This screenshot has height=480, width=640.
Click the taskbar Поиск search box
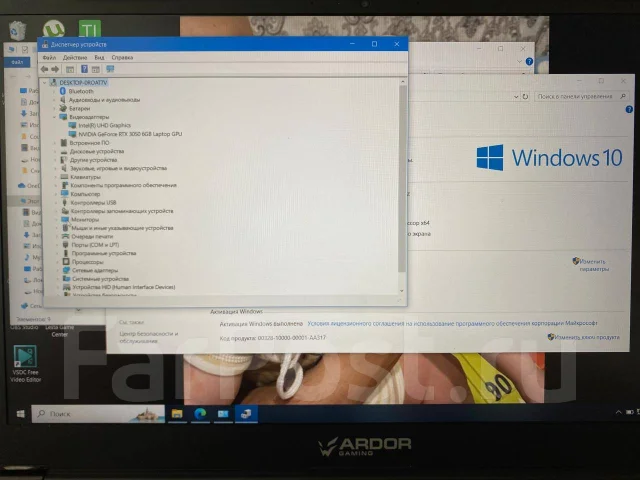tap(98, 414)
